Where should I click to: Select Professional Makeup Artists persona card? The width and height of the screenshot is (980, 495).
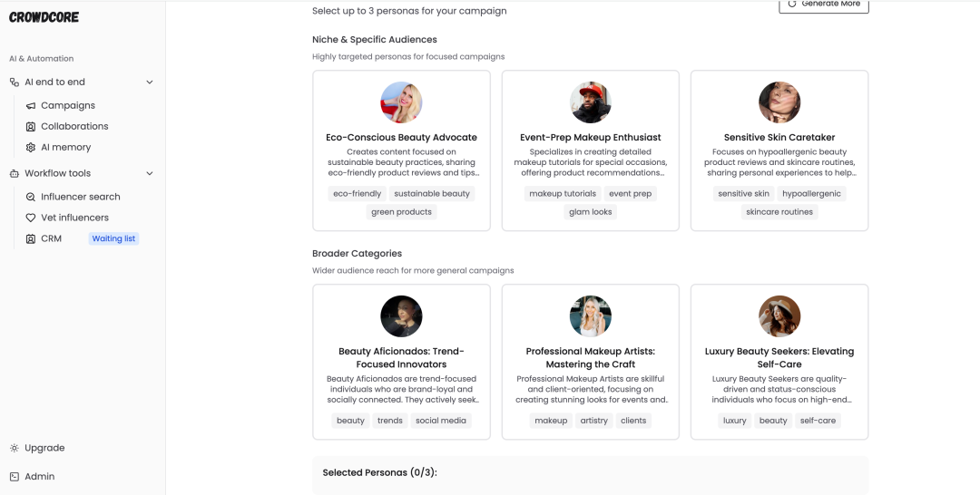(591, 362)
